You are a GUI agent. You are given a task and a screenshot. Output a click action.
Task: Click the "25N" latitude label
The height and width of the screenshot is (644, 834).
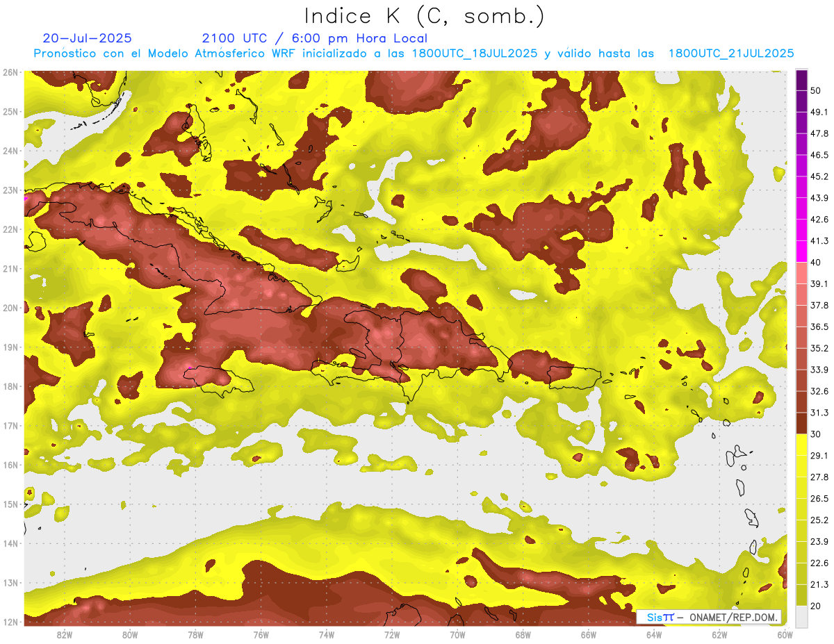(x=10, y=111)
